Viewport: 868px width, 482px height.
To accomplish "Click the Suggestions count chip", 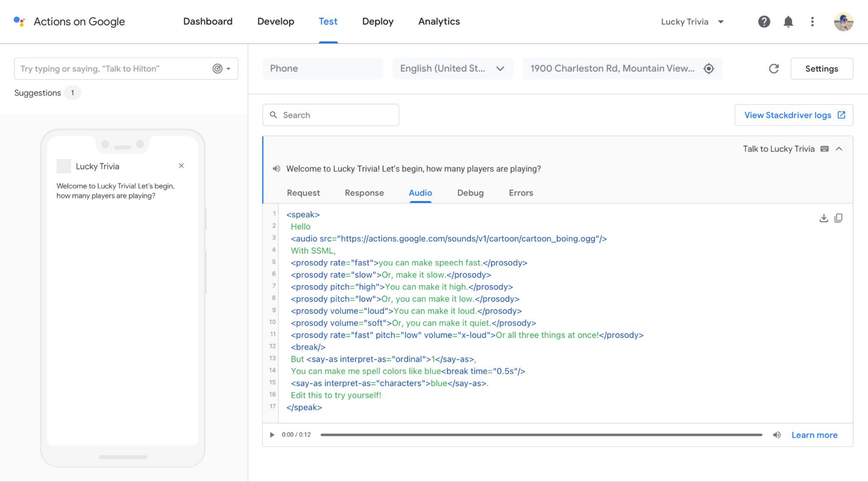I will coord(72,93).
